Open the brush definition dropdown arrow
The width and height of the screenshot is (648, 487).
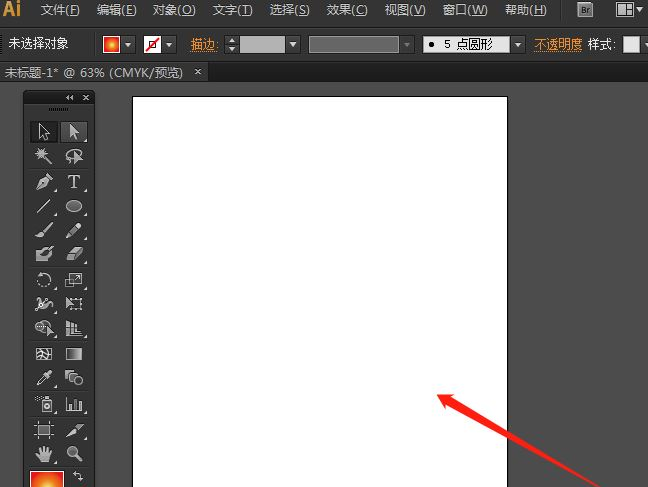518,44
